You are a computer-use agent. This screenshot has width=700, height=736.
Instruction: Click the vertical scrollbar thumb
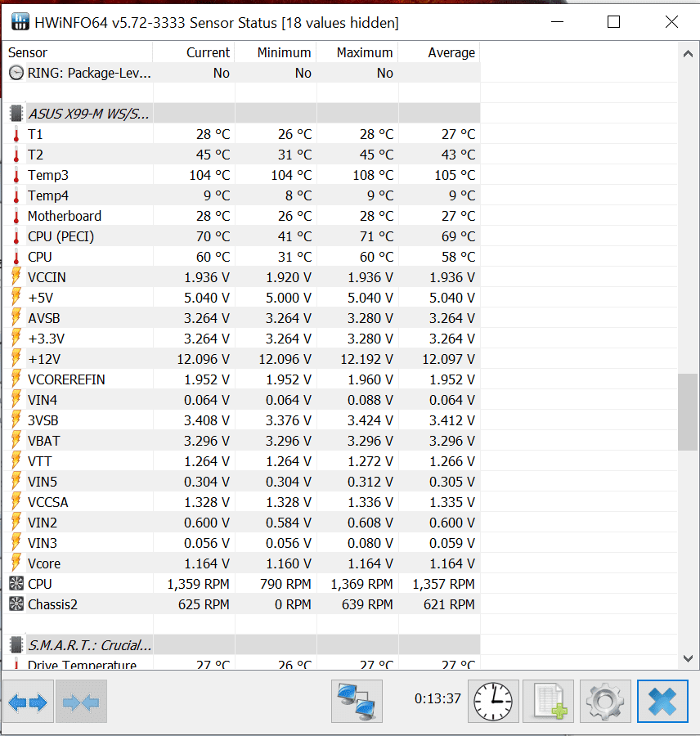tap(688, 412)
